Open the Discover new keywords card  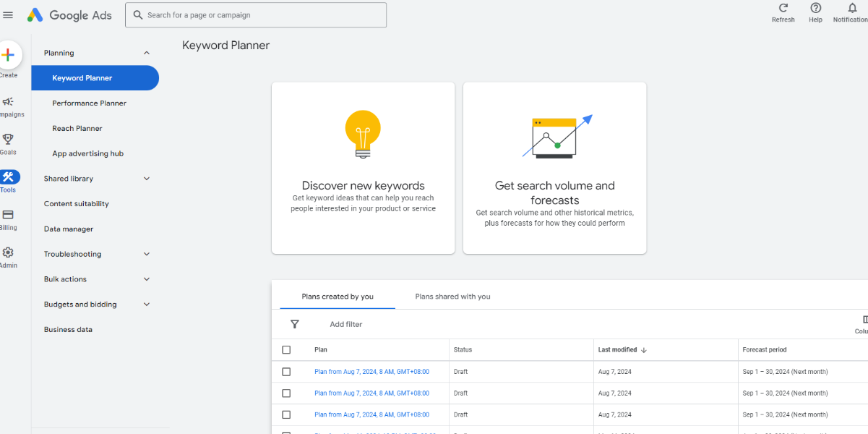[x=364, y=168]
